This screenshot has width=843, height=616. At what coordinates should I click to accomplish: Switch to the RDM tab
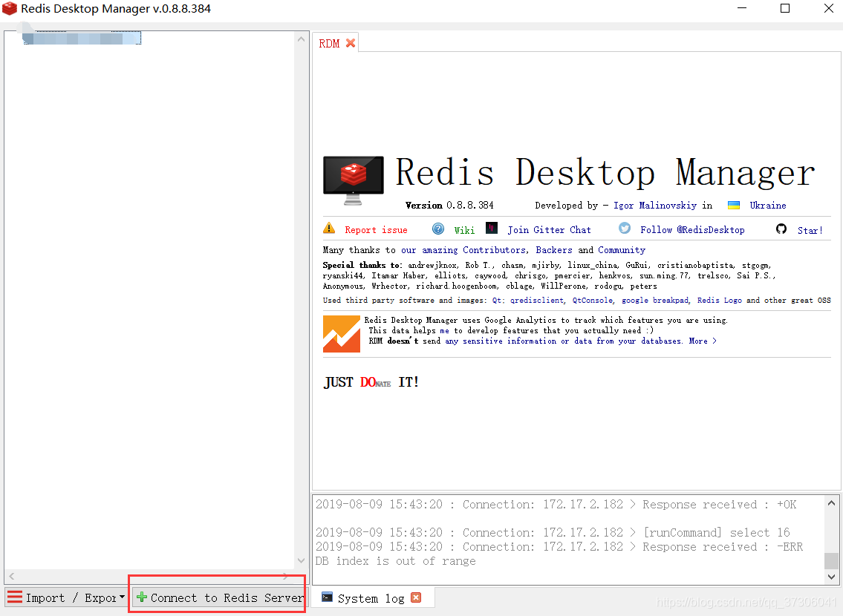329,44
